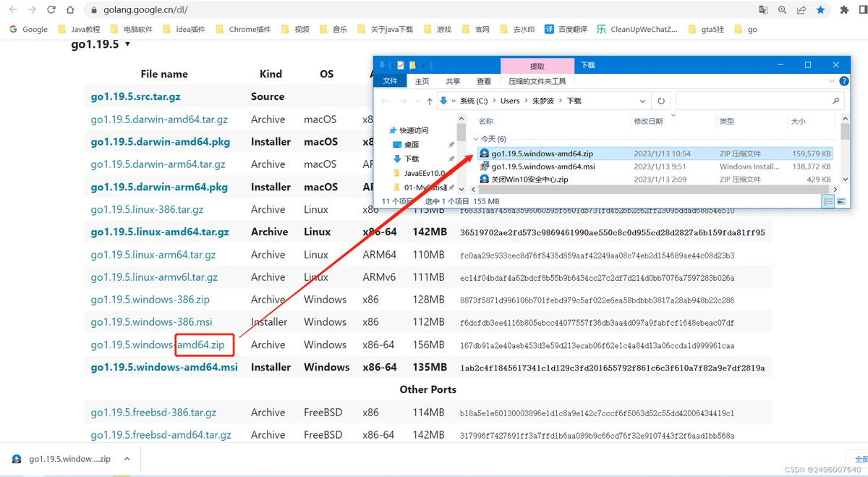This screenshot has width=868, height=477.
Task: Open the 压缩的文件夹工具 ribbon tab
Action: click(x=537, y=81)
